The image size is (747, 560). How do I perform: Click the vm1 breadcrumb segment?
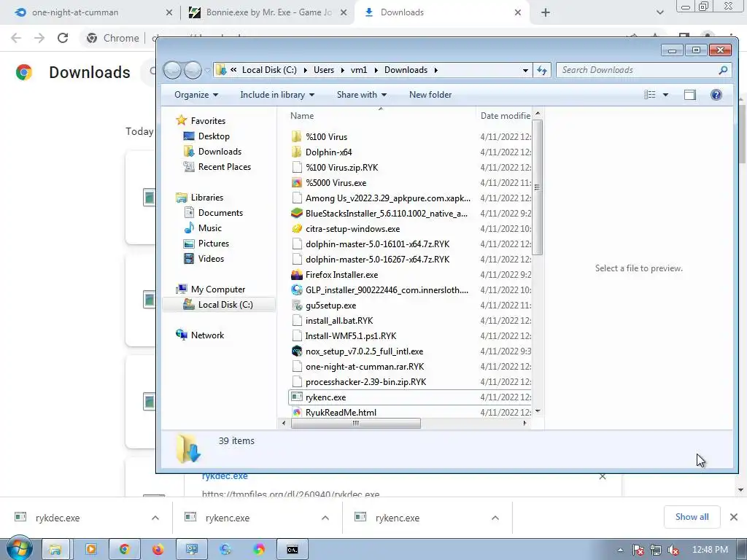click(x=359, y=70)
